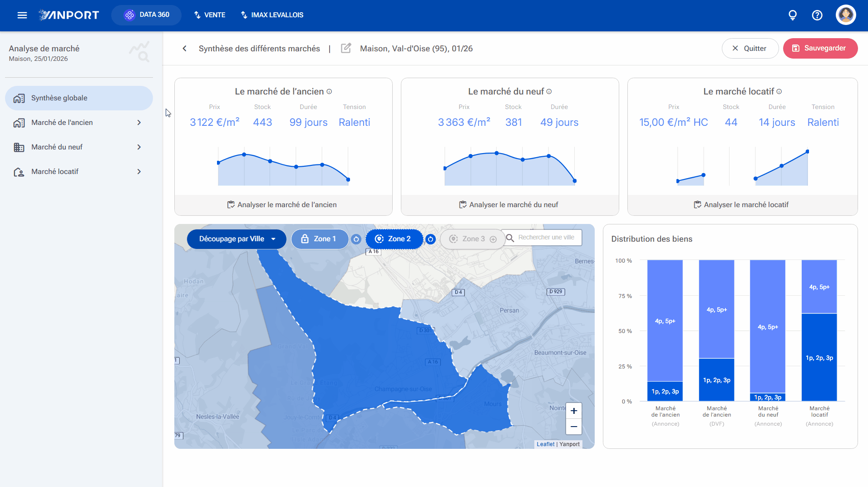Select Zone 2 toggle on map
The height and width of the screenshot is (487, 868).
[394, 239]
